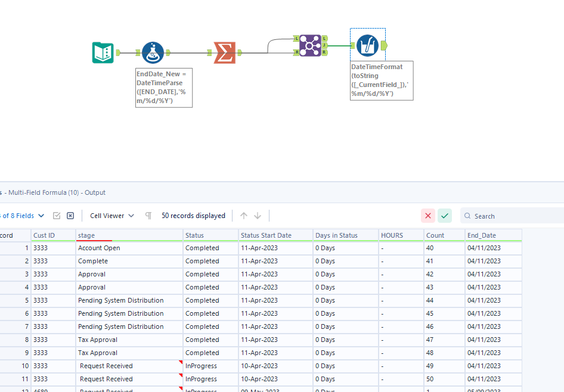
Task: Click the Formula tool flask icon
Action: coord(153,53)
